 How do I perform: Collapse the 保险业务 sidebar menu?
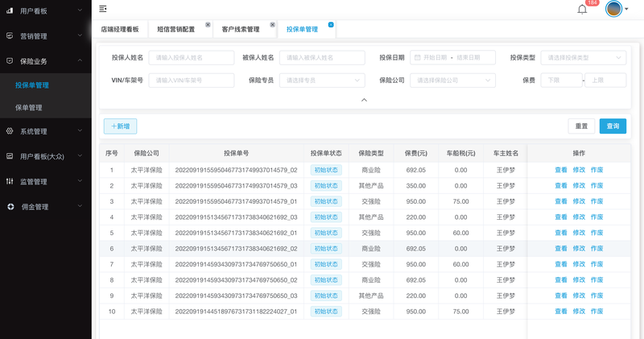click(80, 60)
